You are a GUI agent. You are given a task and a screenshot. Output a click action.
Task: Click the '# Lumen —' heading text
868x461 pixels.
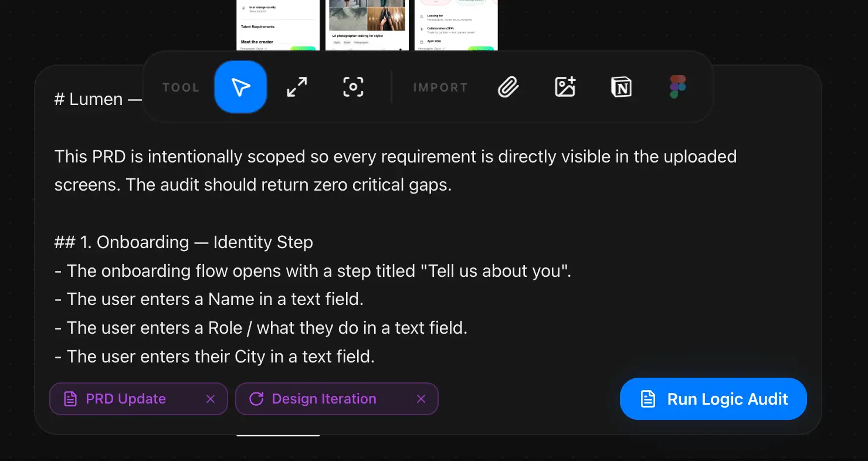click(98, 99)
